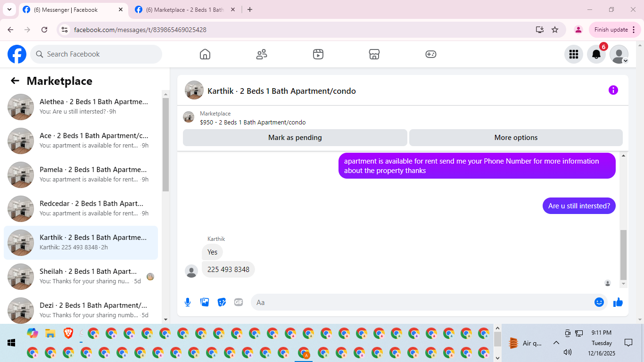Go back with the Marketplace back arrow

[x=15, y=81]
